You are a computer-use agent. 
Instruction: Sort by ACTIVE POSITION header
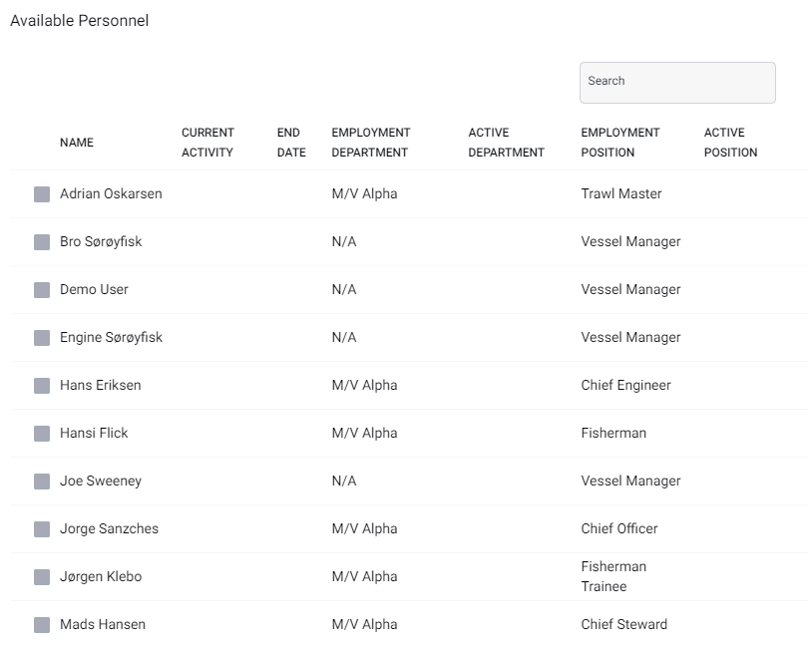pyautogui.click(x=730, y=143)
